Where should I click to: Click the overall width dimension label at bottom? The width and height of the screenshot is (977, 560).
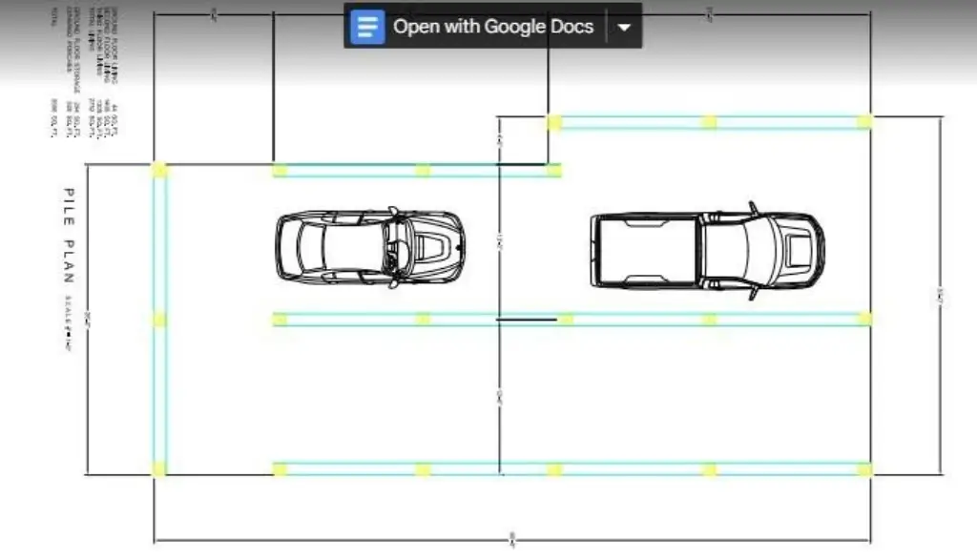(512, 540)
